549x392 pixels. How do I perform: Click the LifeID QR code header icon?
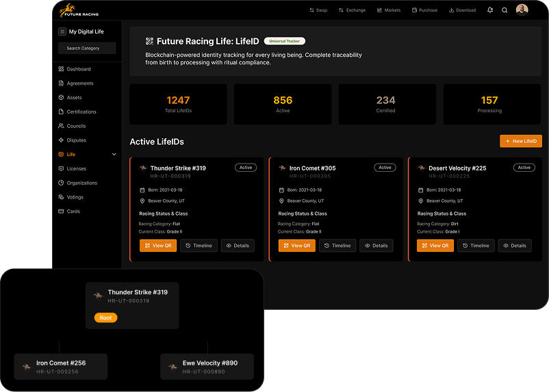pos(150,41)
